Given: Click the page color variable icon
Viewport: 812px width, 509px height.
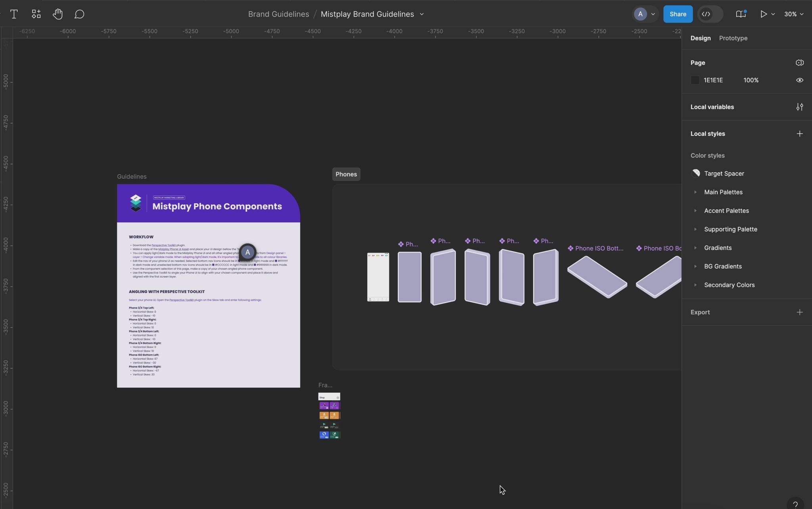Looking at the screenshot, I should pos(799,63).
